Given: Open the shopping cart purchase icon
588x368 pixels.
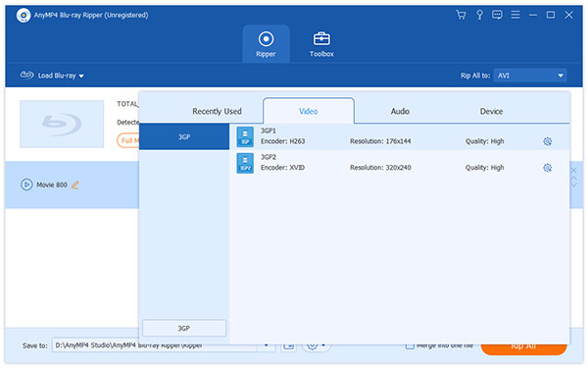Looking at the screenshot, I should tap(461, 15).
